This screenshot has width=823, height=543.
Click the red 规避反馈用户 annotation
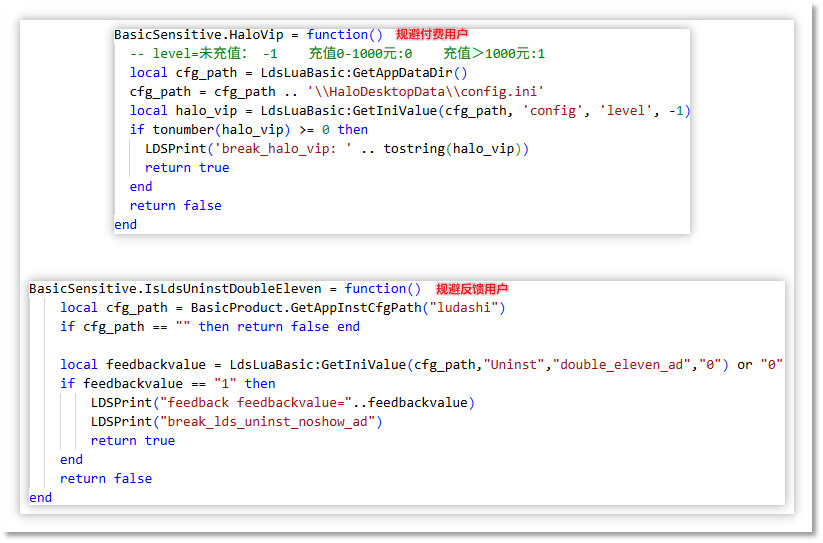click(x=472, y=289)
